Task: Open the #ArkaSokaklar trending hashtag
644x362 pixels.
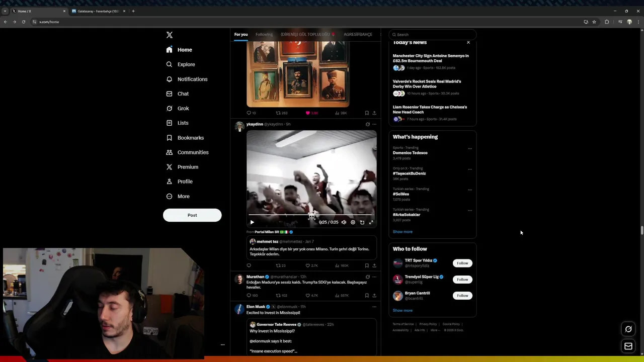Action: click(407, 215)
